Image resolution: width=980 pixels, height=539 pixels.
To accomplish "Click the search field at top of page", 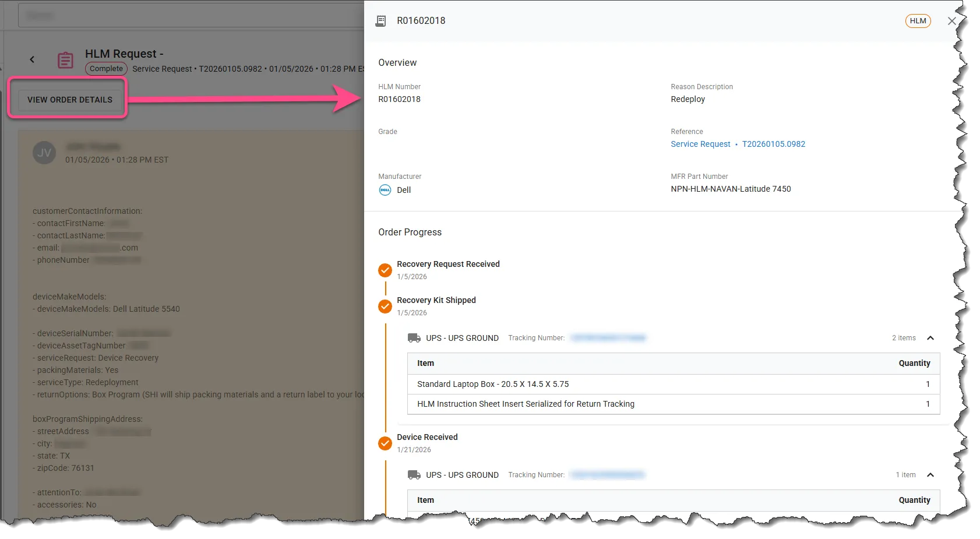I will click(x=191, y=15).
